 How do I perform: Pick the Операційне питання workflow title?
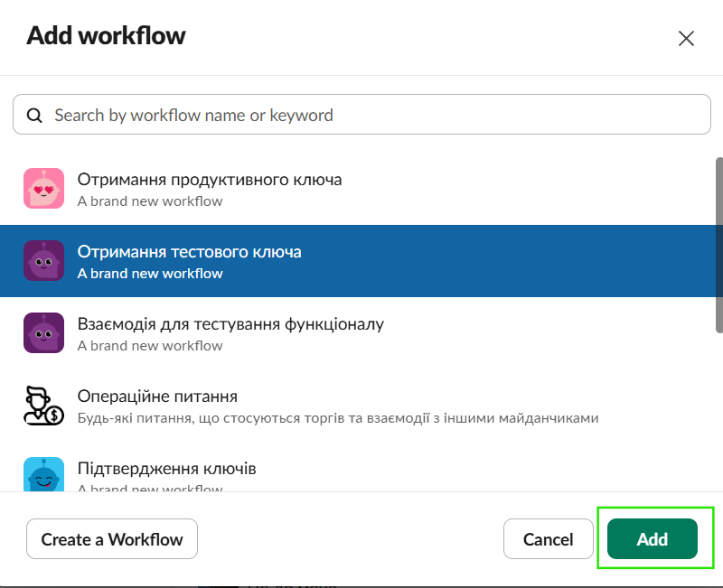tap(157, 396)
